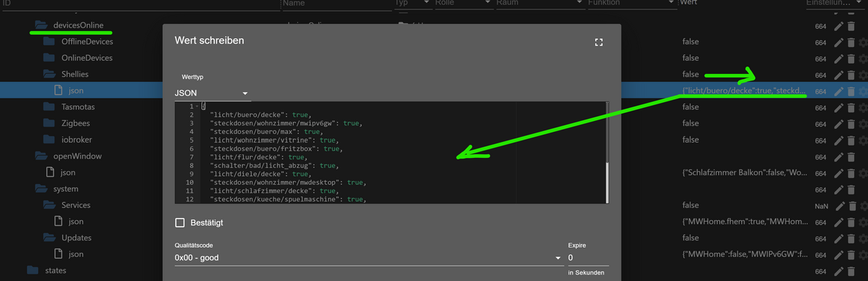Click trash icon in OnlineDevices row
Viewport: 868px width, 281px height.
851,58
